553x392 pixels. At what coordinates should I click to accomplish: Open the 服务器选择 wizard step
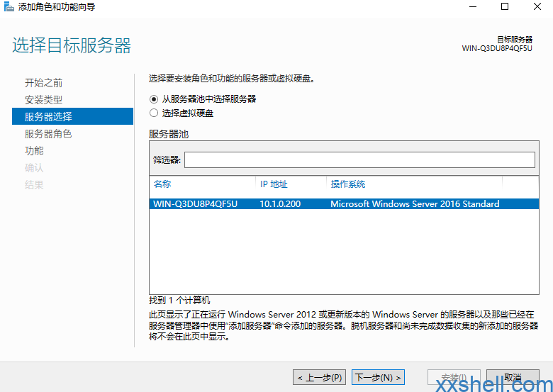[72, 116]
